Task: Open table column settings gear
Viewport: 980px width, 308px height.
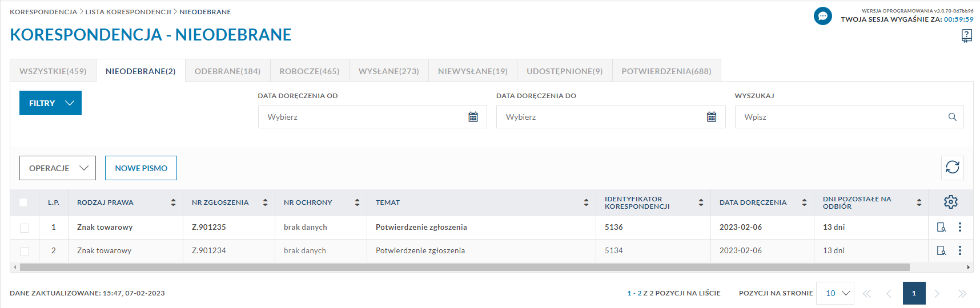Action: 950,202
